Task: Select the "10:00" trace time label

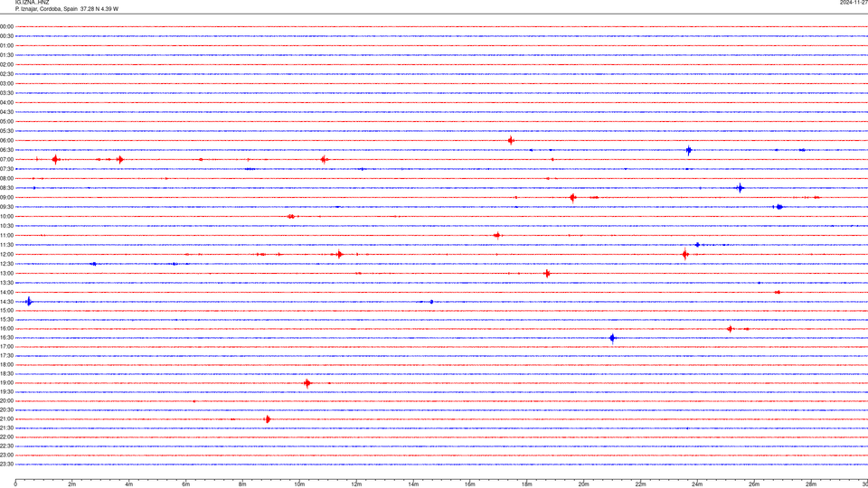Action: click(6, 216)
